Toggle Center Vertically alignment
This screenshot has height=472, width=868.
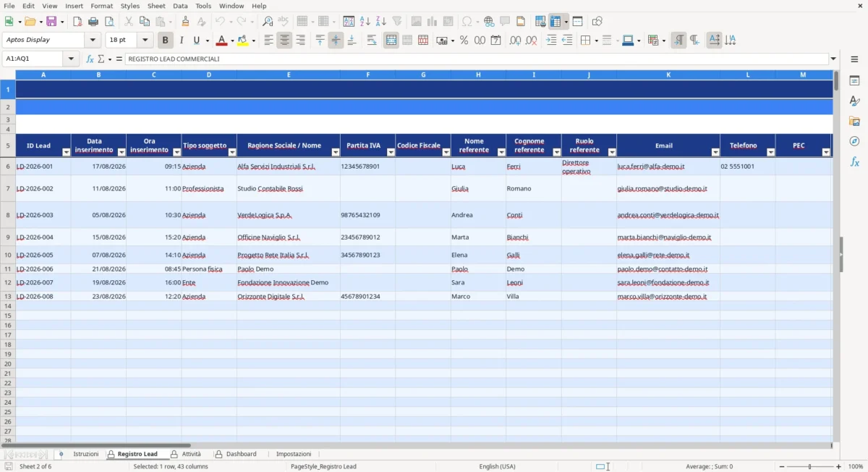pos(336,41)
